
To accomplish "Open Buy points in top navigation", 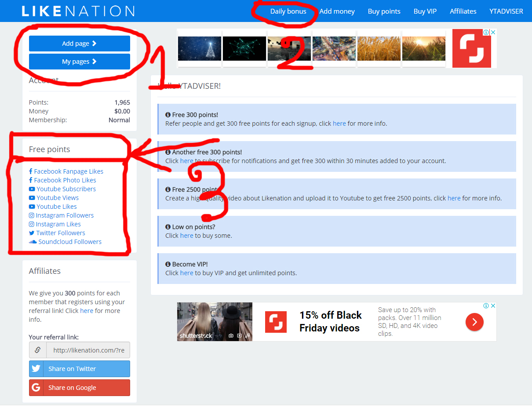I will [384, 11].
